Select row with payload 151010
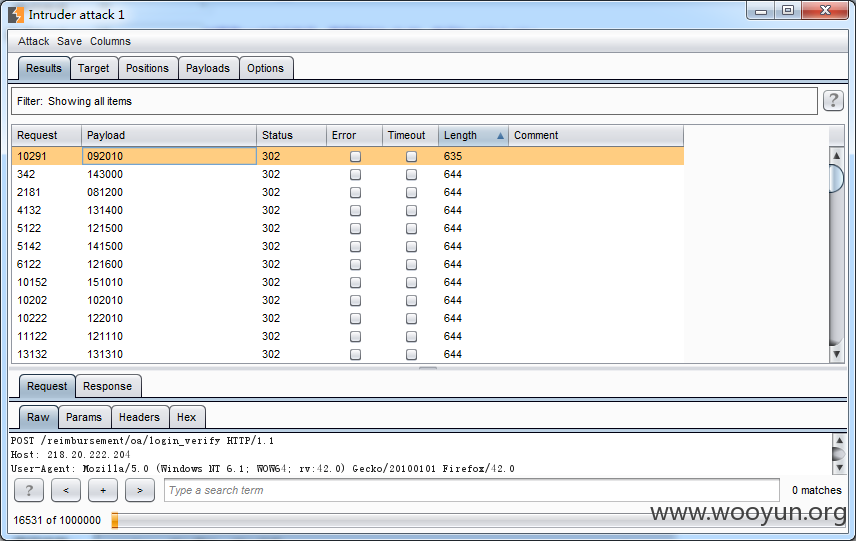This screenshot has width=856, height=541. 348,283
